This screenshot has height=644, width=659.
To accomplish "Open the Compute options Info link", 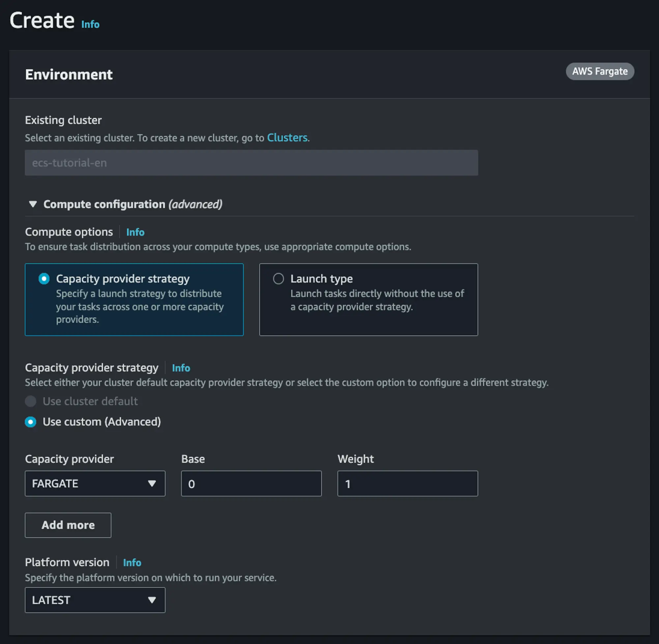I will coord(135,232).
